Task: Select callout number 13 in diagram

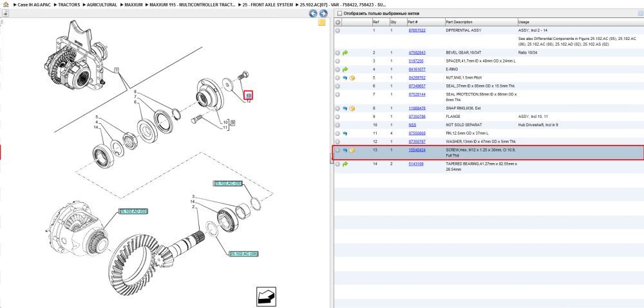Action: (248, 95)
